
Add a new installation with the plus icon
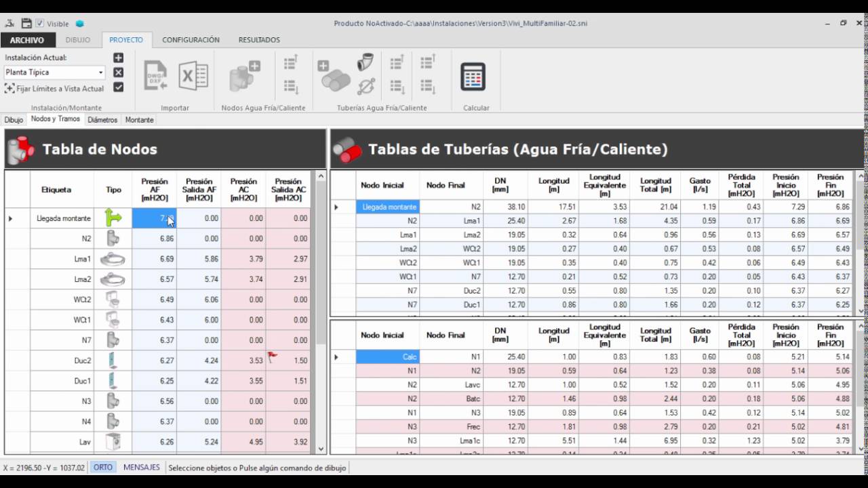tap(118, 58)
